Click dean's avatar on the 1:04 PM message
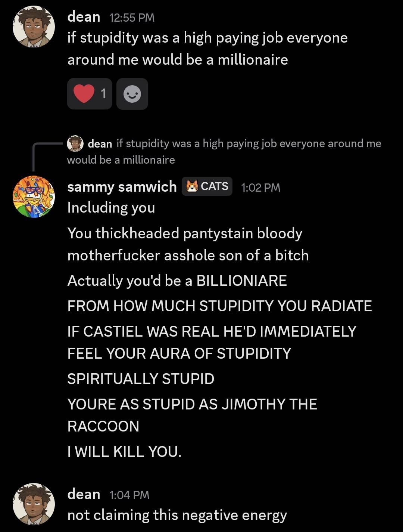The width and height of the screenshot is (403, 532). (34, 504)
